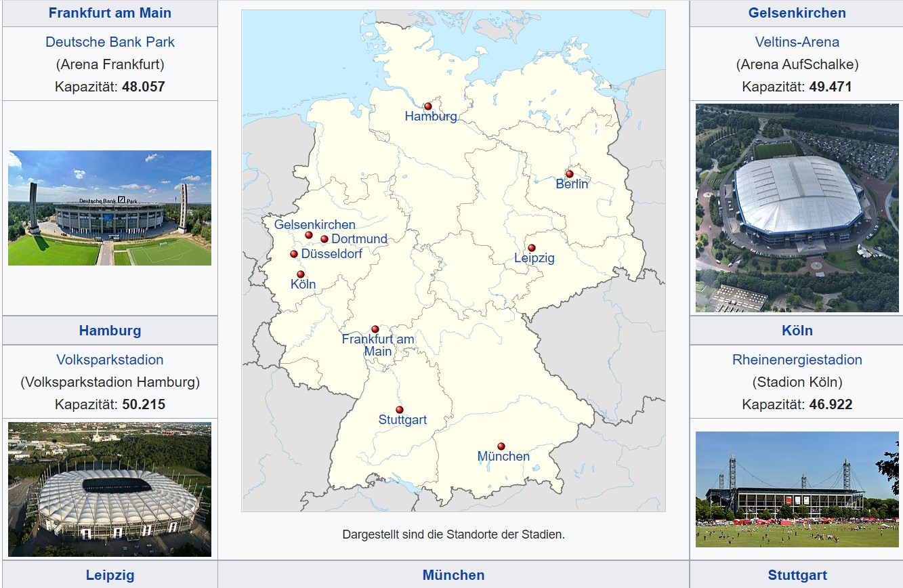This screenshot has width=903, height=588.
Task: Click the text "(Stadion Köln)"
Action: [797, 382]
